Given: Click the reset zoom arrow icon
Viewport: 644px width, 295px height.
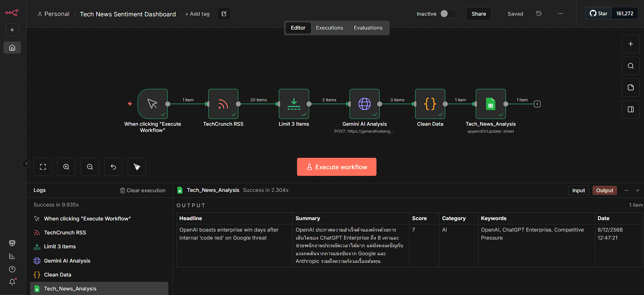Looking at the screenshot, I should click(113, 167).
